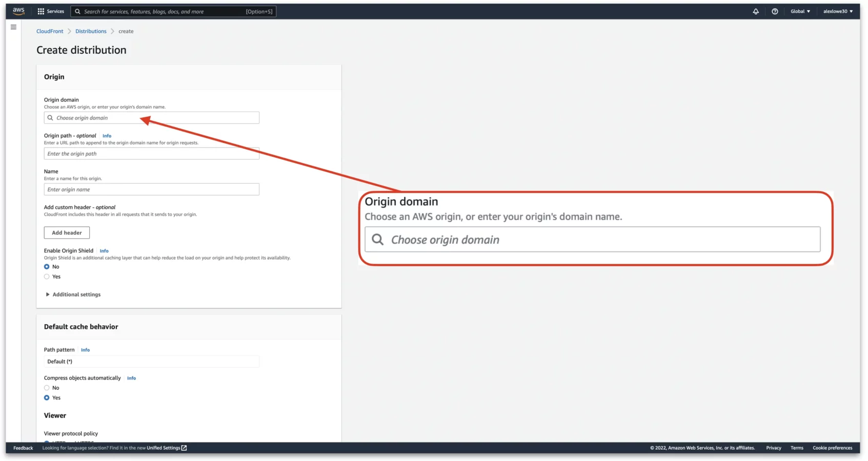Open the notifications bell

click(x=756, y=11)
